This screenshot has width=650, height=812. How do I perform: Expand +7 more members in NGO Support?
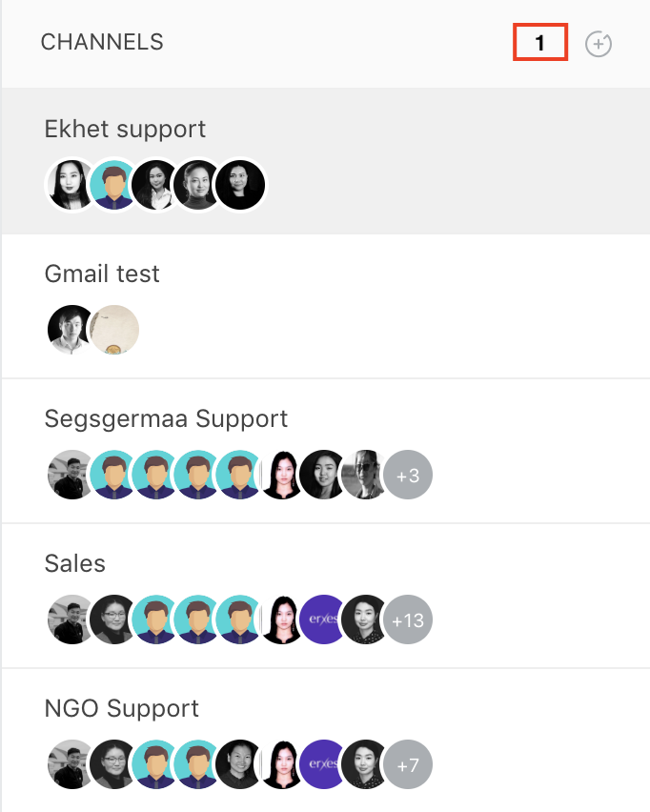tap(408, 765)
